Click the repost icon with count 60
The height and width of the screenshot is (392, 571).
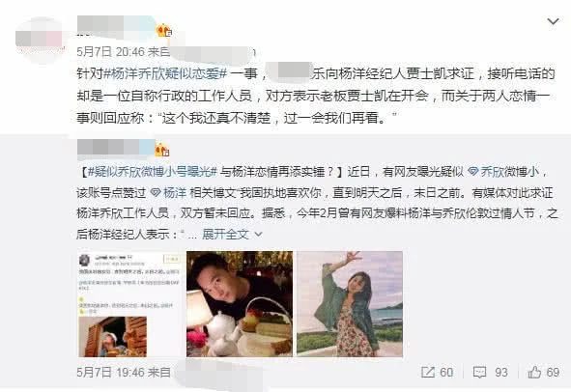427,372
